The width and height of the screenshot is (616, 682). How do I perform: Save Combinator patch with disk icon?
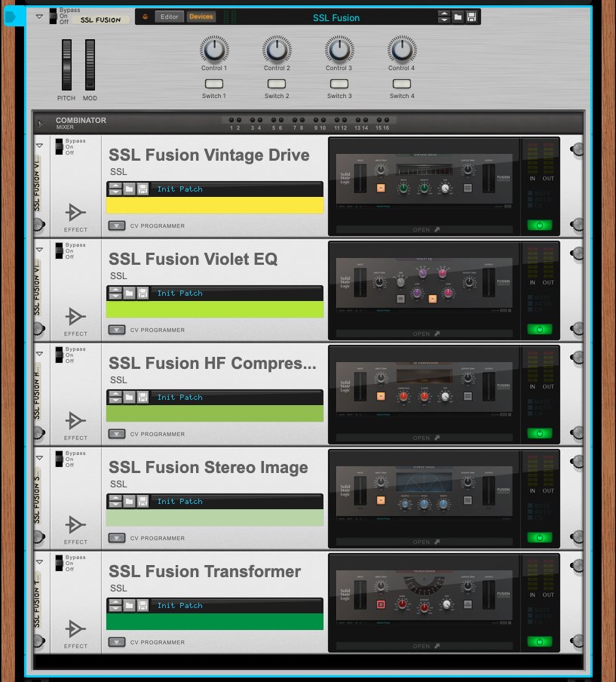coord(471,17)
